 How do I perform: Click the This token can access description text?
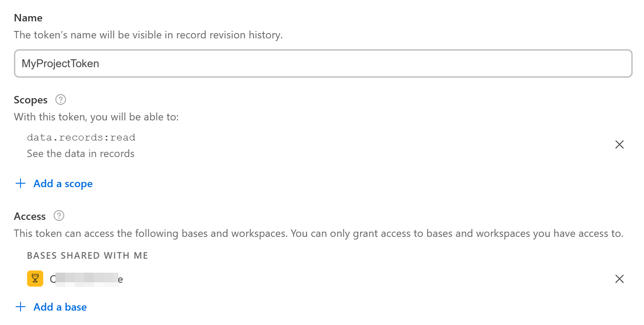click(x=318, y=233)
